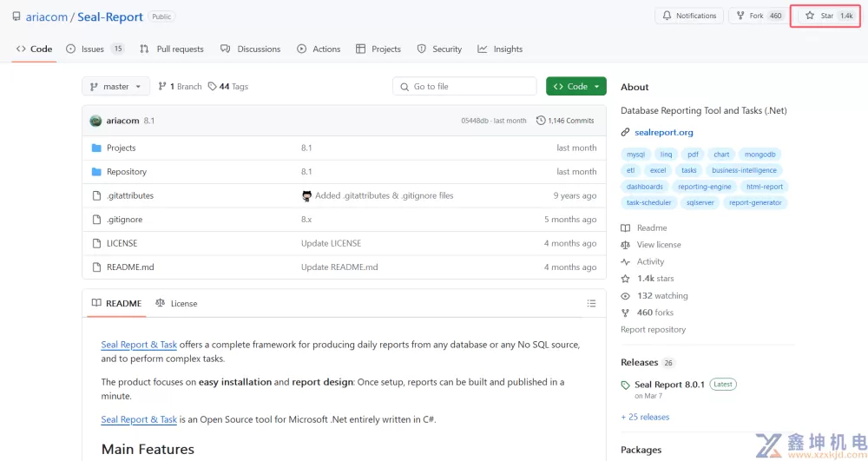Screen dimensions: 868x461
Task: Open the LICENSE file
Action: point(122,243)
